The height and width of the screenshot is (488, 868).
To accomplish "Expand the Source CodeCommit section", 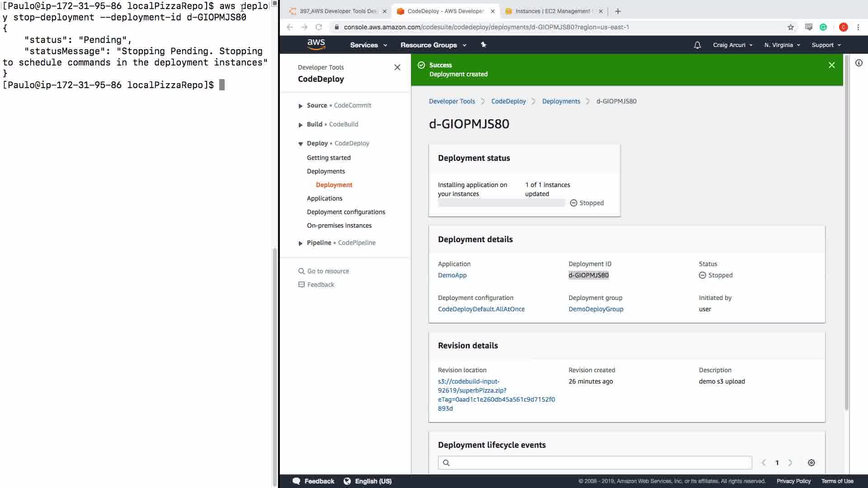I will (x=301, y=106).
